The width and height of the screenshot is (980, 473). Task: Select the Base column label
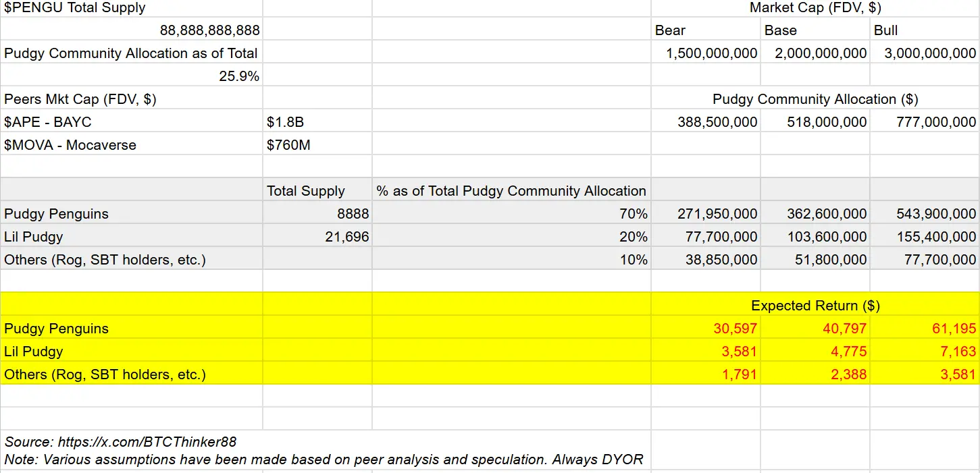click(x=780, y=30)
